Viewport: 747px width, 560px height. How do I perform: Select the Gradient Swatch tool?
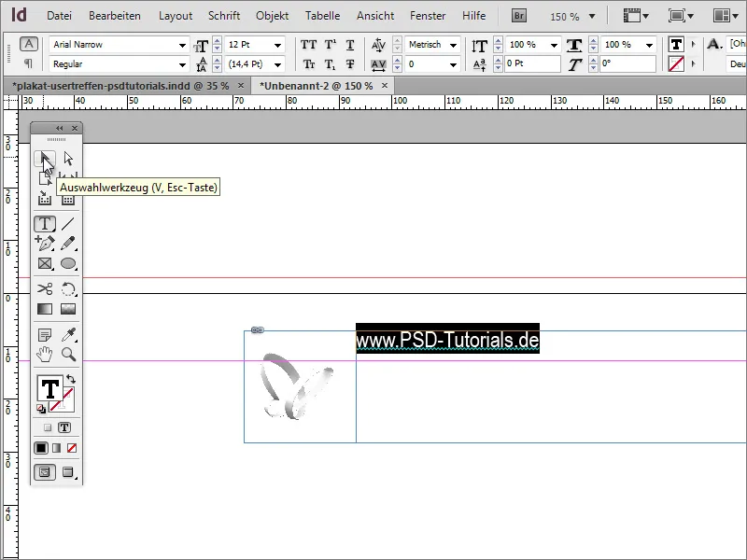click(x=45, y=309)
